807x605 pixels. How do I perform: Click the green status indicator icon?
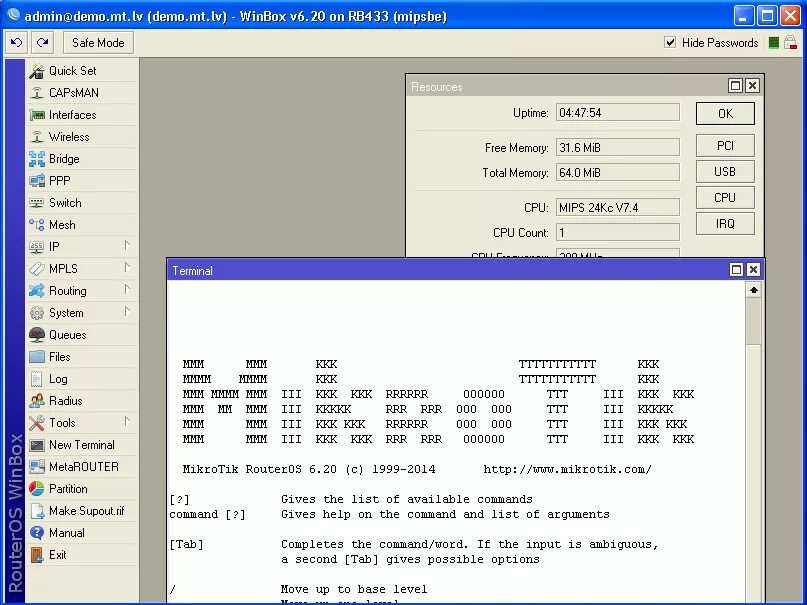click(773, 43)
